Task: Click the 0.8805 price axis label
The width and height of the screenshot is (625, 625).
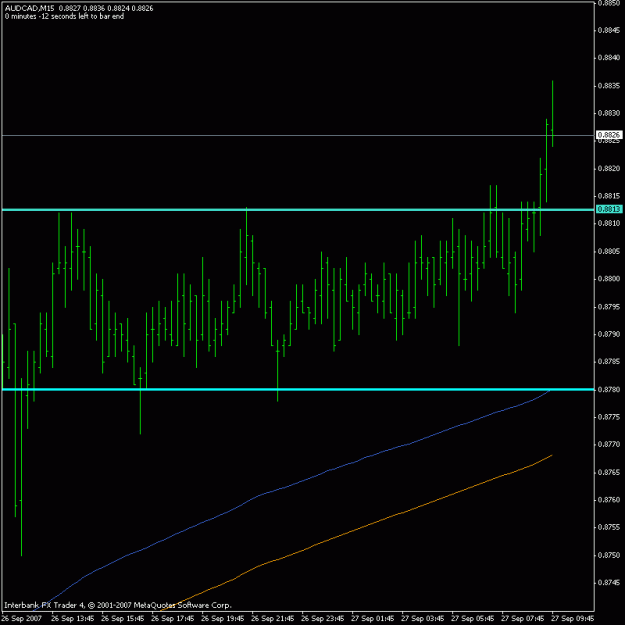Action: tap(609, 251)
